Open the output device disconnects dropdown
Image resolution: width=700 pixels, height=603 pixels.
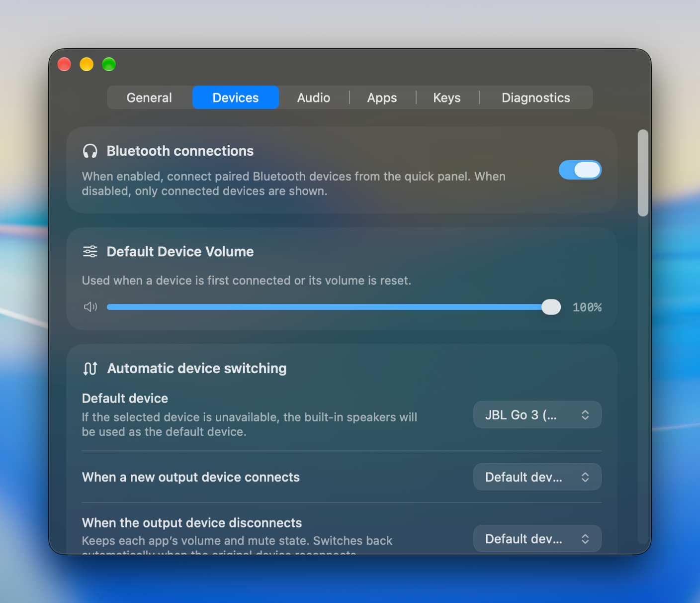(537, 539)
